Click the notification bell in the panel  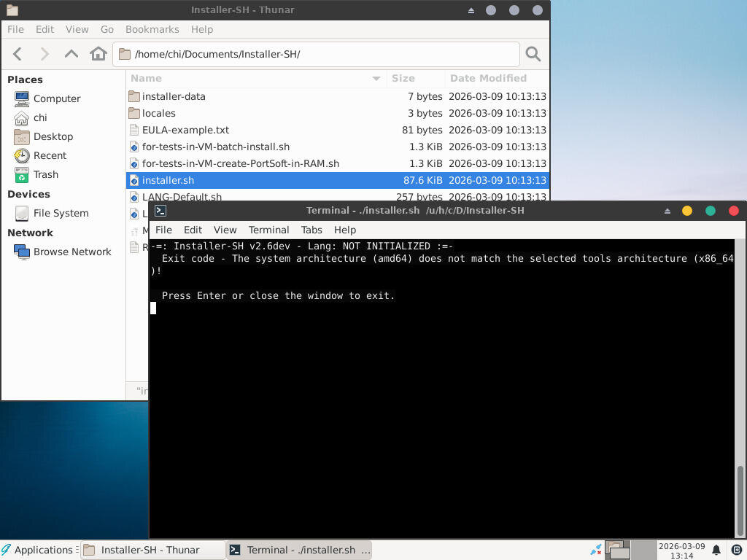coord(716,550)
